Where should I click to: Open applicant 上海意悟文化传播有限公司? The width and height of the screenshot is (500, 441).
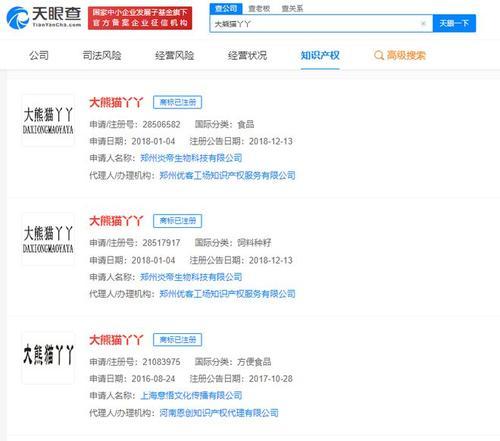click(x=191, y=396)
